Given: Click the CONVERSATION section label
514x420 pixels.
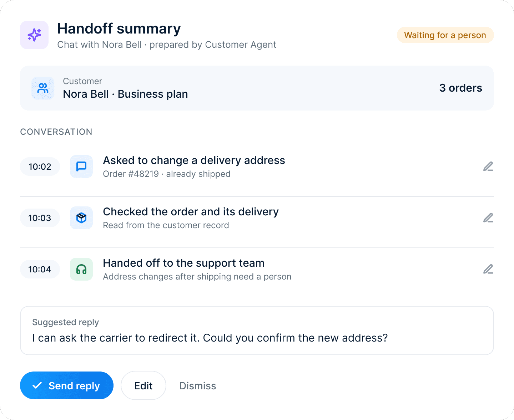Looking at the screenshot, I should (x=56, y=132).
